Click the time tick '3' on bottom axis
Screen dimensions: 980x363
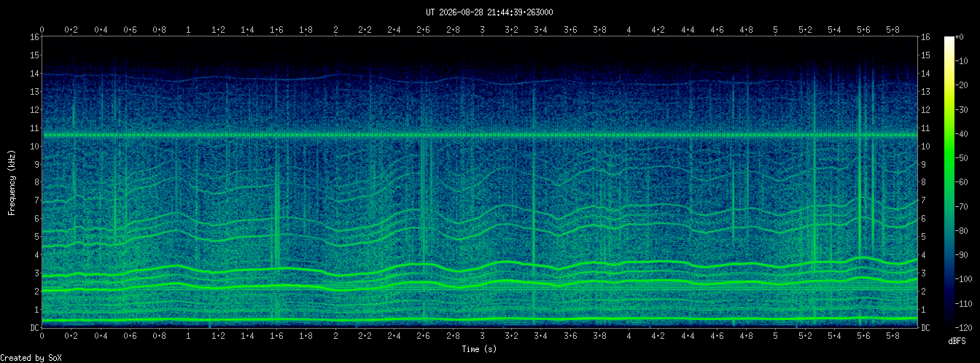pyautogui.click(x=482, y=337)
